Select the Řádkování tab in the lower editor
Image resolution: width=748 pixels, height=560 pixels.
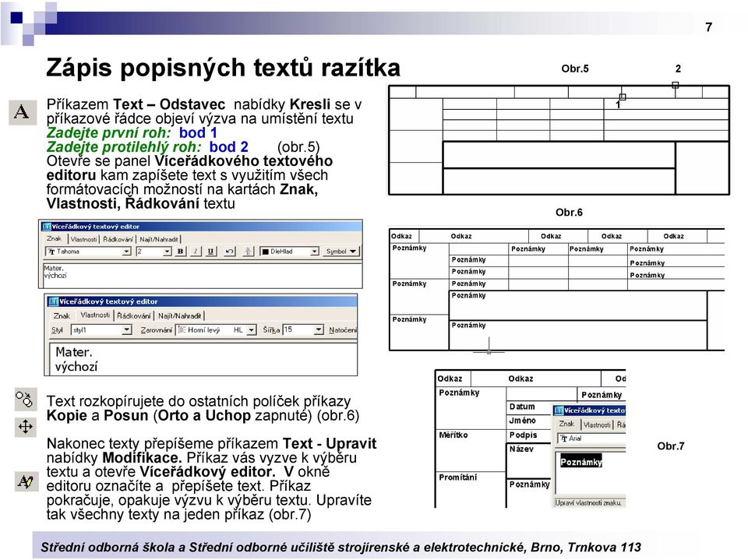133,315
